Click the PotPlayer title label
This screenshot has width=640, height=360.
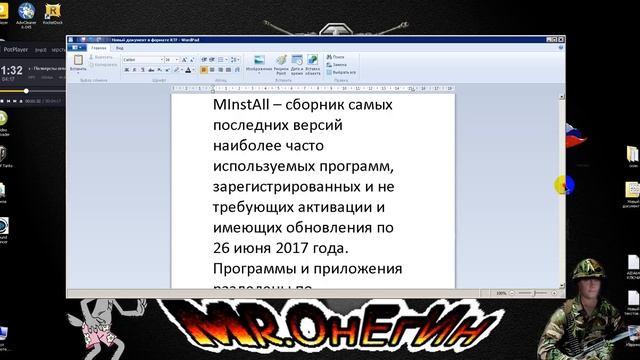[x=16, y=49]
